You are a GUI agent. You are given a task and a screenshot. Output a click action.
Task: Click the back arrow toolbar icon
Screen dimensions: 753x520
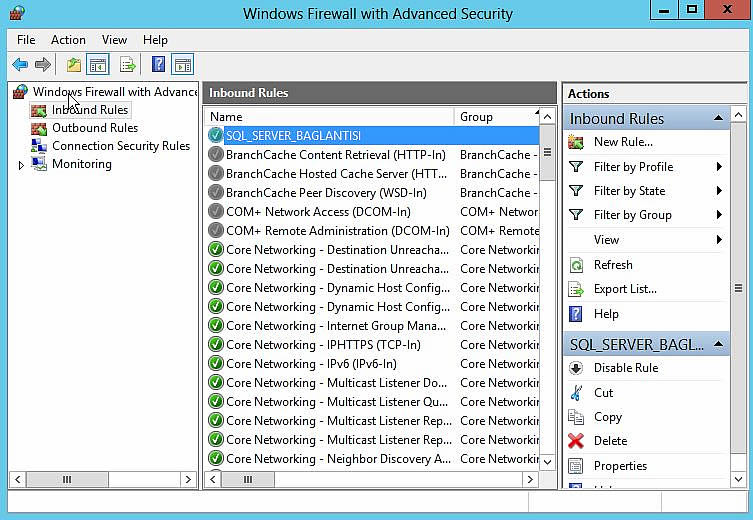click(20, 65)
